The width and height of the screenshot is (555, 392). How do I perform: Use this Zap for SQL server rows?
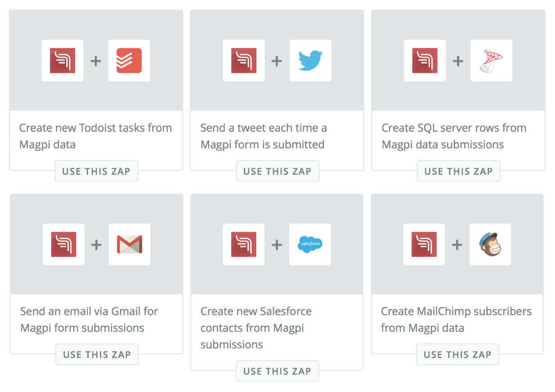click(458, 171)
